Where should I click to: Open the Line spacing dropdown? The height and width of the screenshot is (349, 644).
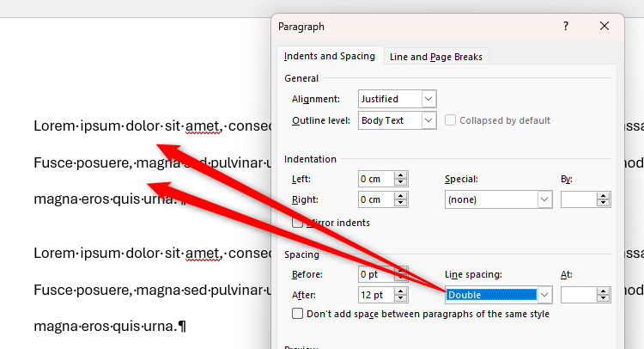544,295
